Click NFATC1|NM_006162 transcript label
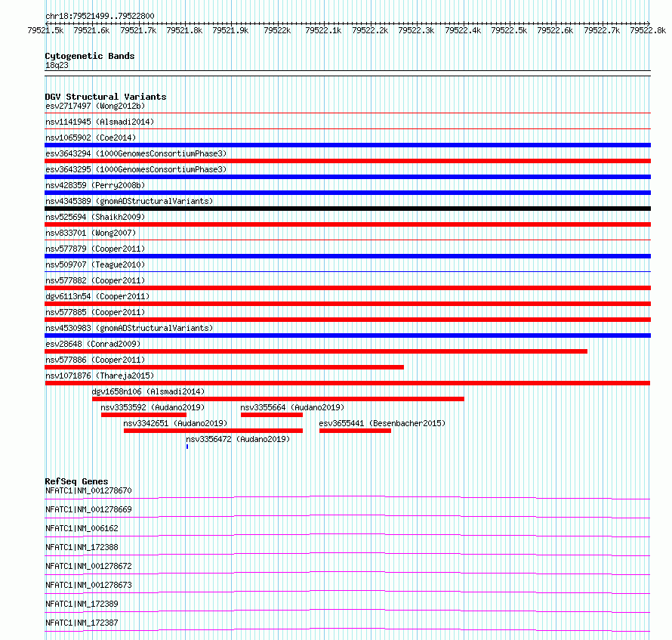Image resolution: width=672 pixels, height=640 pixels. (x=82, y=528)
